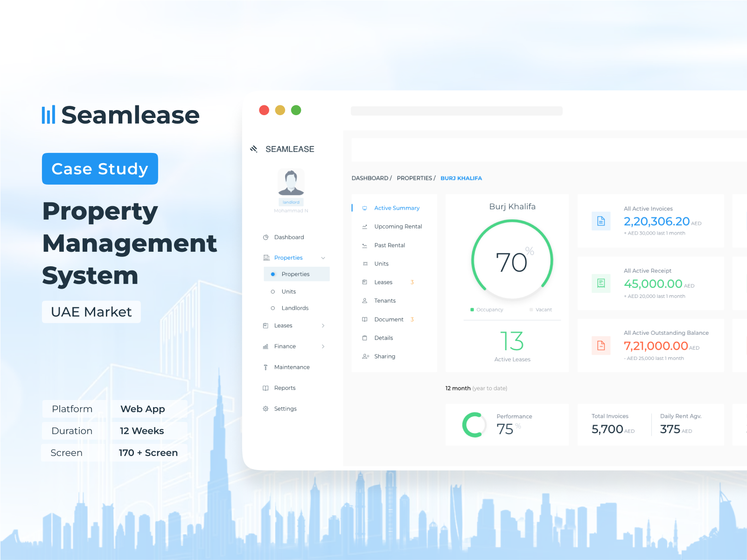Open Settings from the sidebar gear icon
This screenshot has width=747, height=560.
click(265, 408)
